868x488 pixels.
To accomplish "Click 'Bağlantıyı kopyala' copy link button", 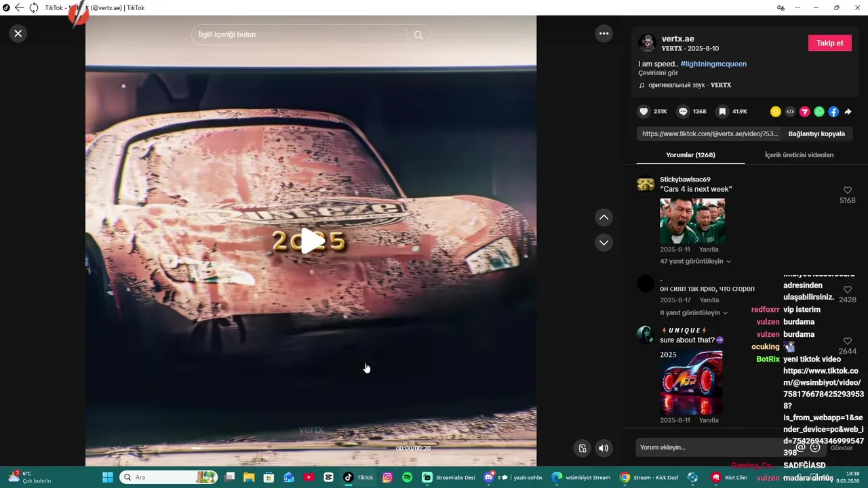I will 816,134.
